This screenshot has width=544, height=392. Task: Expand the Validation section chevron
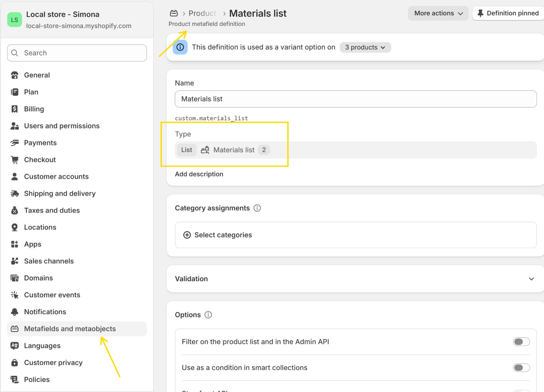click(x=531, y=279)
